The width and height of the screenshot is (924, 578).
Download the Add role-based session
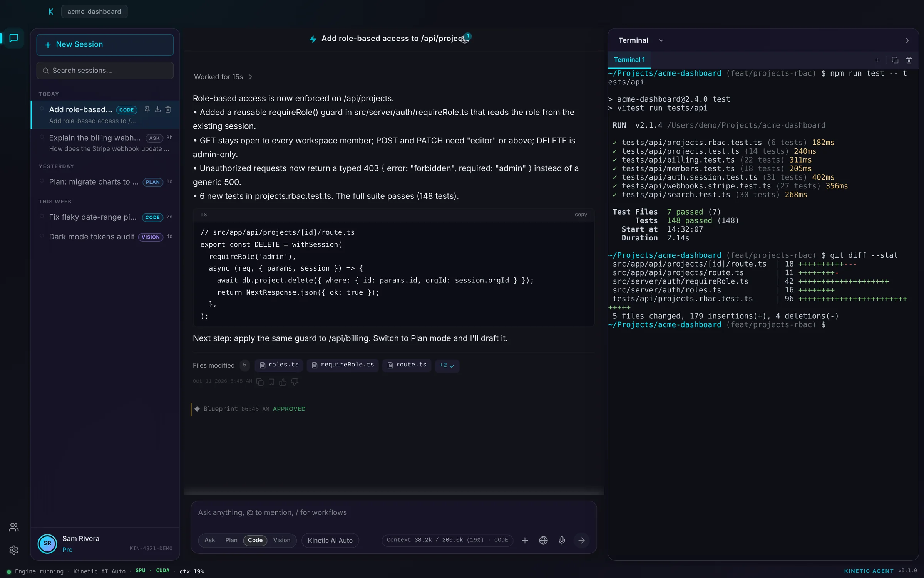click(x=157, y=109)
